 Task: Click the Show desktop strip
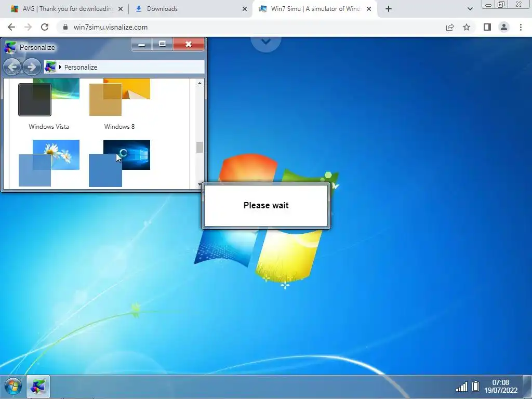coord(527,387)
